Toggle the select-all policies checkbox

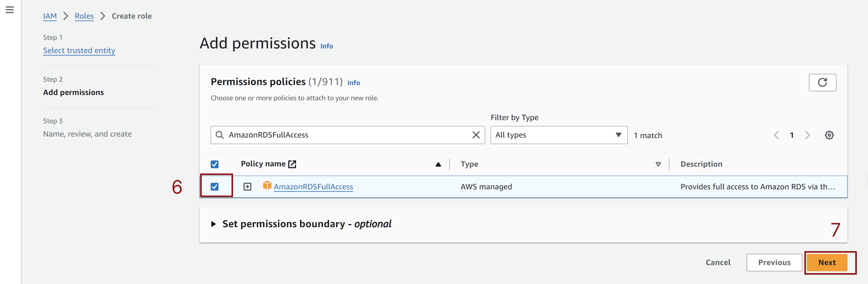click(x=215, y=164)
